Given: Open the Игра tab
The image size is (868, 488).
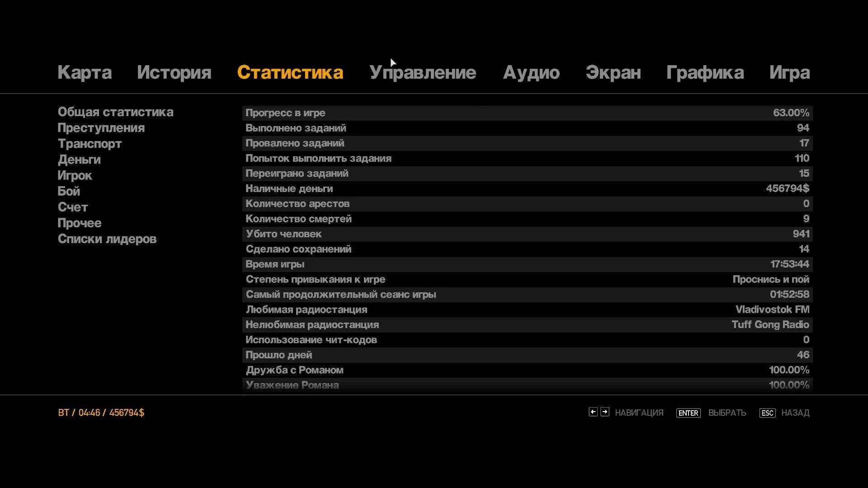Looking at the screenshot, I should click(x=789, y=73).
